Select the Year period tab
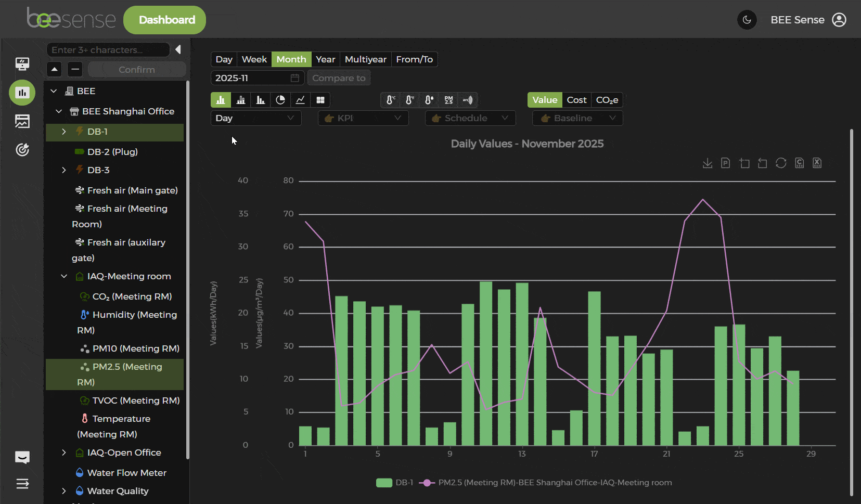 point(325,59)
